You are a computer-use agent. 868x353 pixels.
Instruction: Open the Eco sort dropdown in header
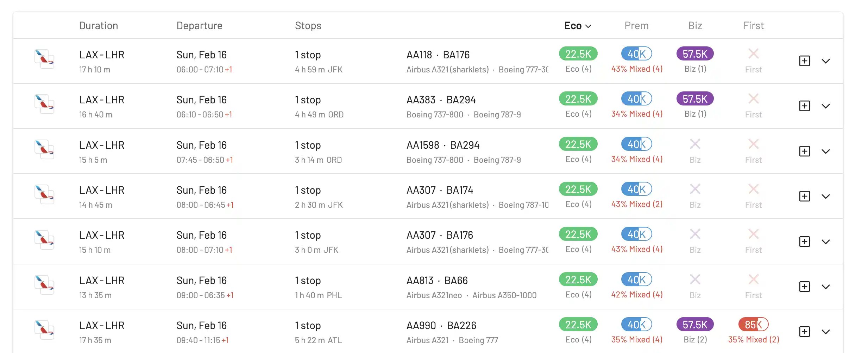578,26
